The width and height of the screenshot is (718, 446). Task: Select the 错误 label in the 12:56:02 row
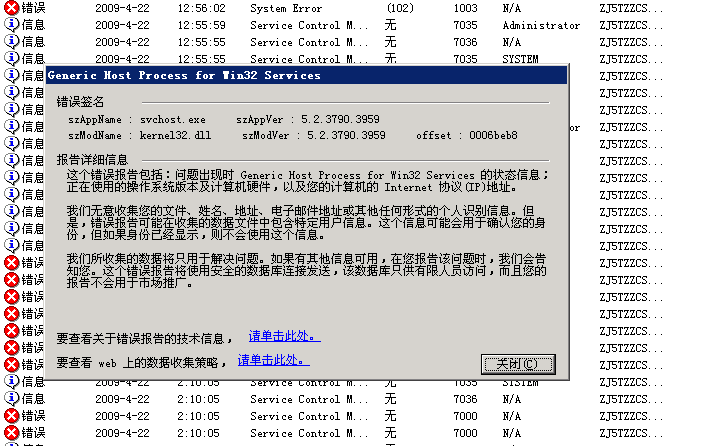(x=33, y=8)
